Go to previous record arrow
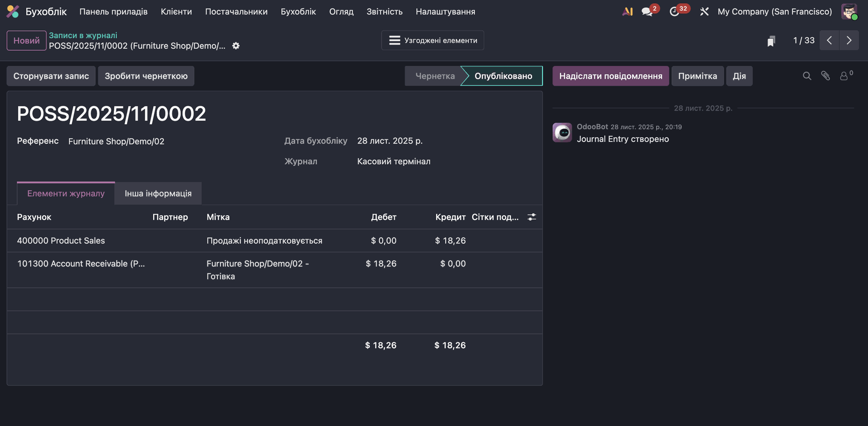Screen dimensions: 868x426 pos(829,41)
